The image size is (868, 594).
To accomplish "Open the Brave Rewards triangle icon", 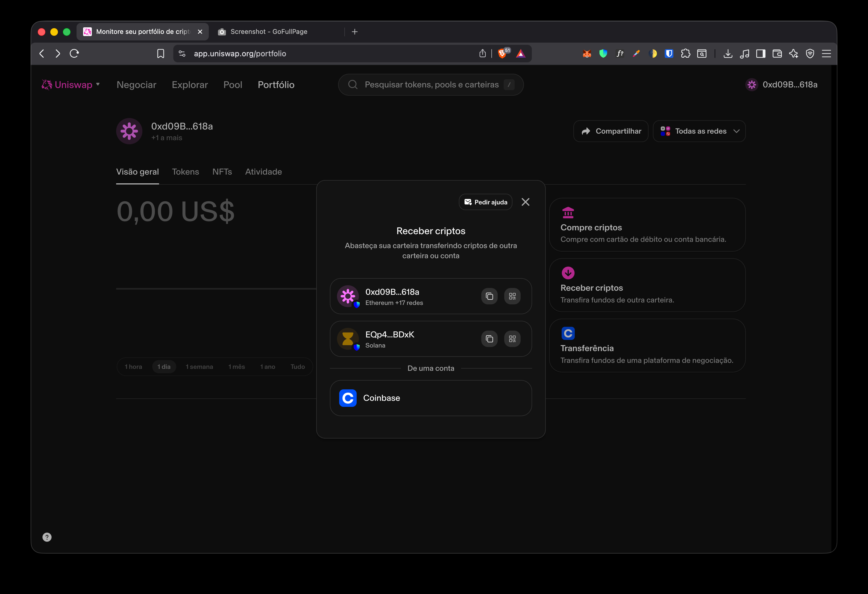I will click(x=521, y=54).
